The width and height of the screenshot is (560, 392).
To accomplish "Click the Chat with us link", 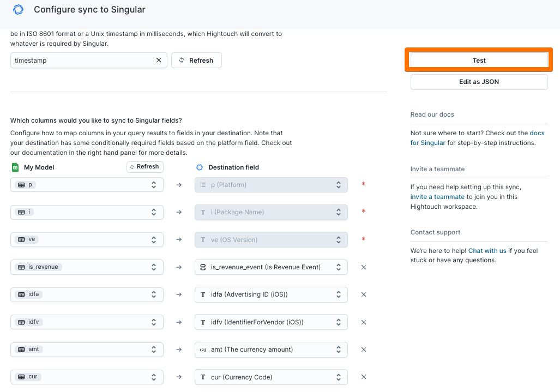I will pos(487,251).
